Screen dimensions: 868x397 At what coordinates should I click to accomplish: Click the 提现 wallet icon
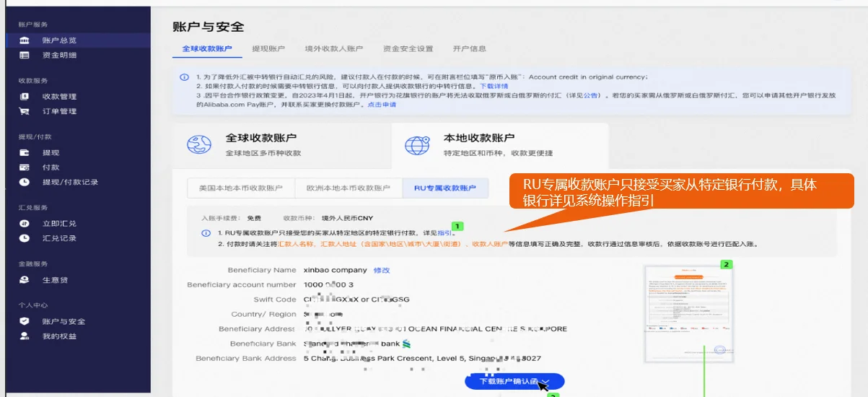(25, 153)
